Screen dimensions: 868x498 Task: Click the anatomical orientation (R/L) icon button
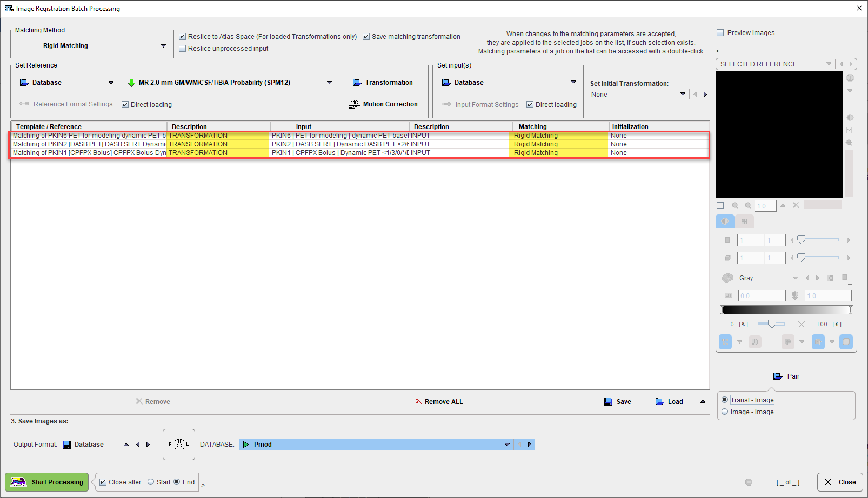click(x=179, y=445)
